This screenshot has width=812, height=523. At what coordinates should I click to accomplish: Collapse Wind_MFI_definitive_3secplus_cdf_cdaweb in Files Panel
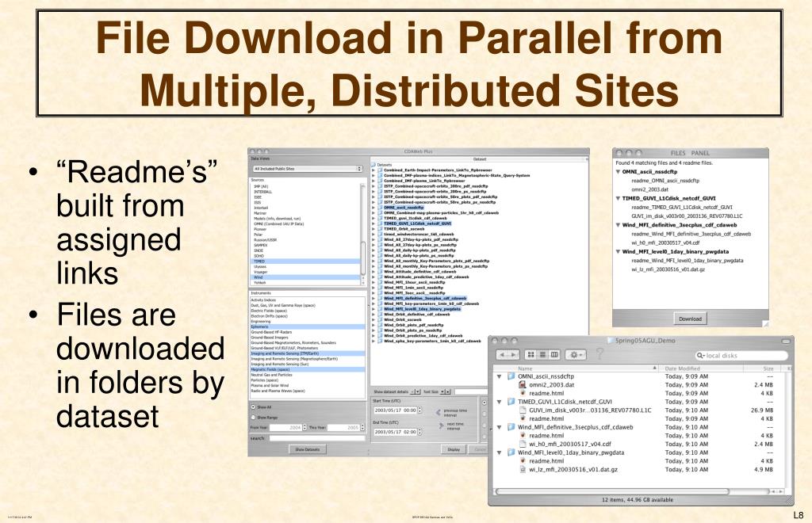coord(619,225)
